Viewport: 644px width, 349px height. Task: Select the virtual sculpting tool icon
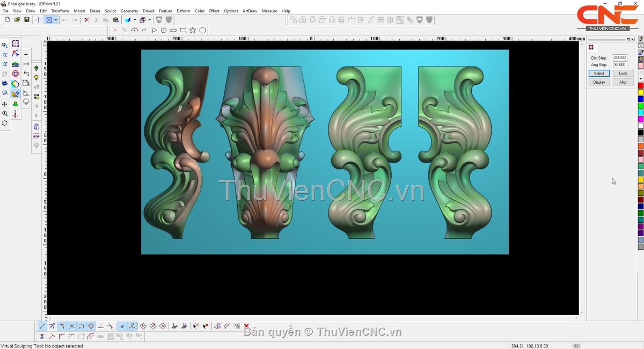(x=16, y=94)
